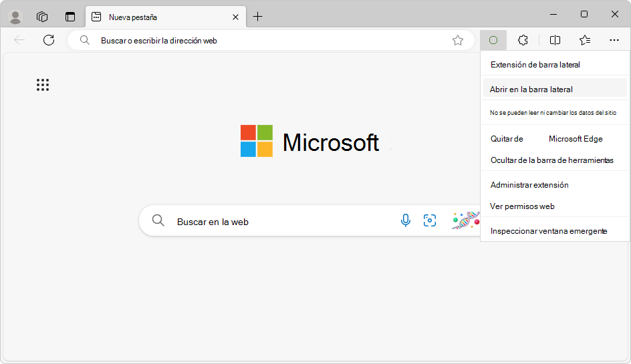
Task: Go back with the arrow button
Action: point(19,40)
